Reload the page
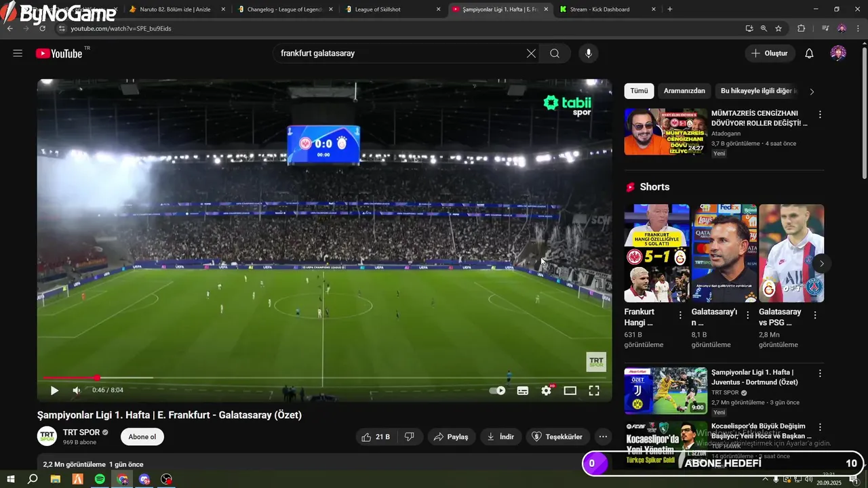The image size is (868, 488). 43,28
